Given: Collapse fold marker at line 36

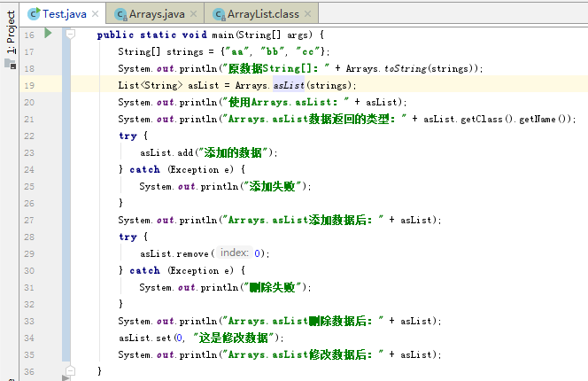Looking at the screenshot, I should 70,371.
